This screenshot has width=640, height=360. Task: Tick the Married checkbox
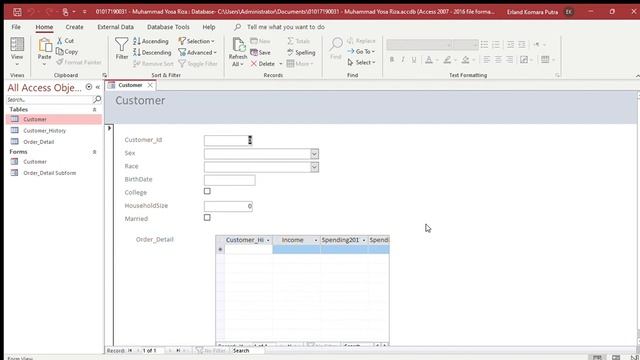tap(207, 218)
